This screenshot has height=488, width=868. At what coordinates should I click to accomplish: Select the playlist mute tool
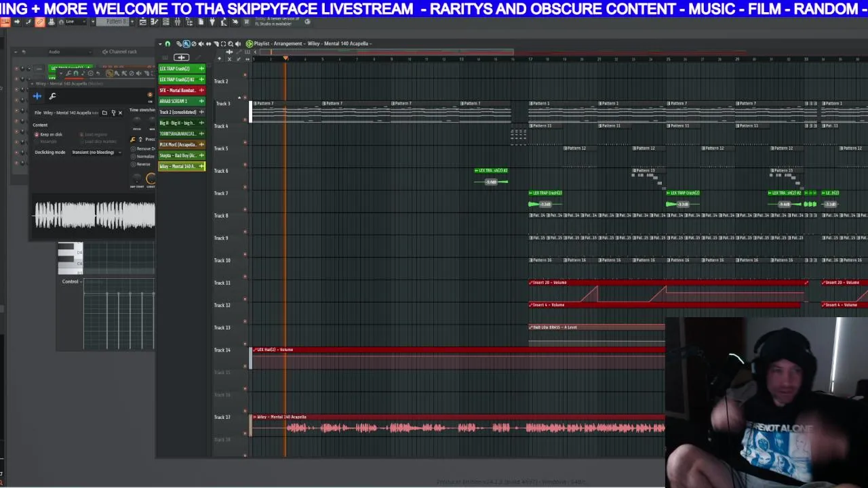201,44
